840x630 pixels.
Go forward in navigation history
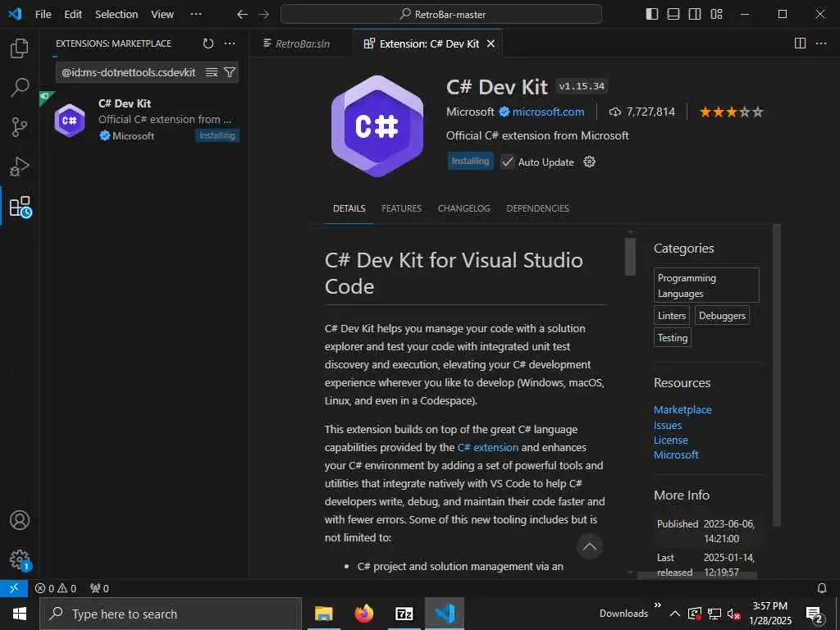[263, 15]
